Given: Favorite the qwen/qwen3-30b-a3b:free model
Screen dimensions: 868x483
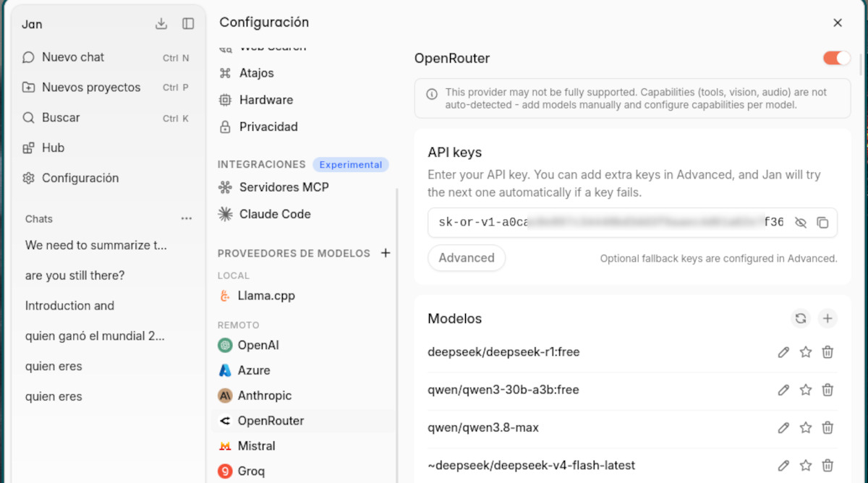Looking at the screenshot, I should 806,390.
